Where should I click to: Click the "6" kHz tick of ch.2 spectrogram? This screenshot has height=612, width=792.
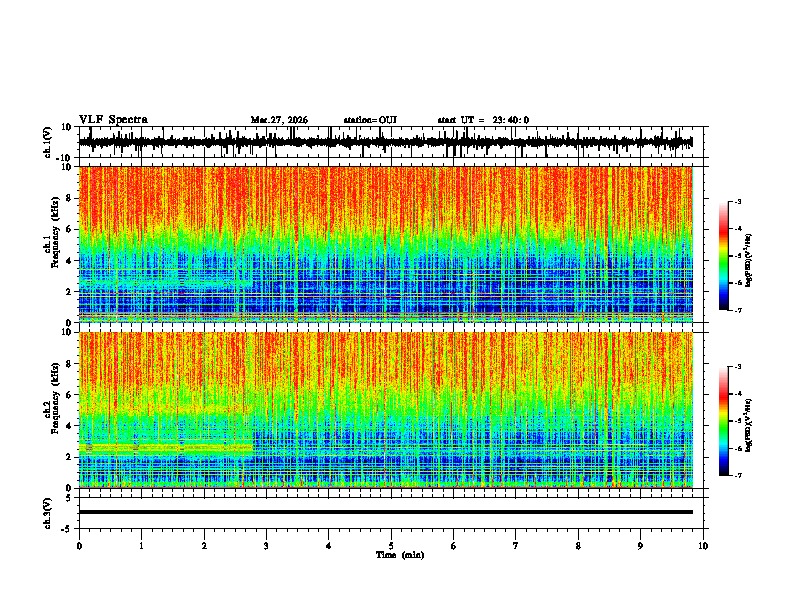pyautogui.click(x=69, y=394)
